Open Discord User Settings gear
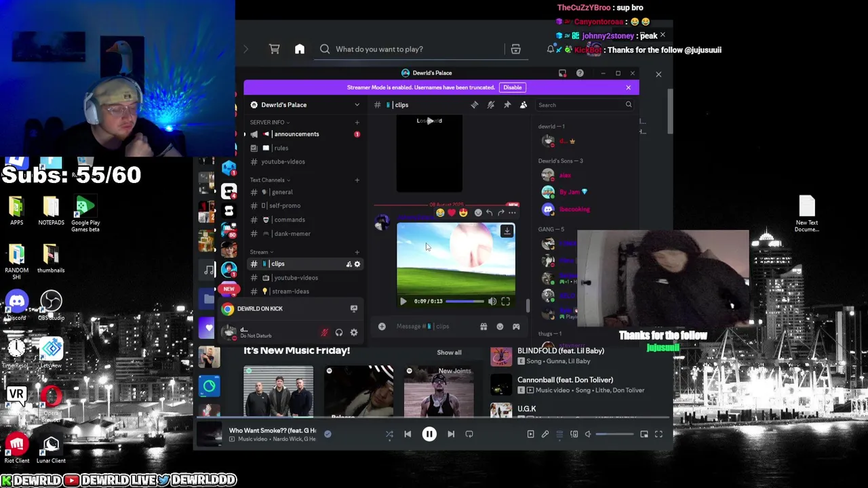Image resolution: width=868 pixels, height=488 pixels. 354,333
